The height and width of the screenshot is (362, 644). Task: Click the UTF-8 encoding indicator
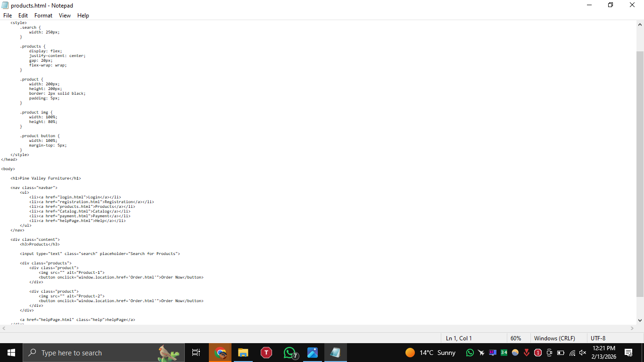pyautogui.click(x=597, y=338)
